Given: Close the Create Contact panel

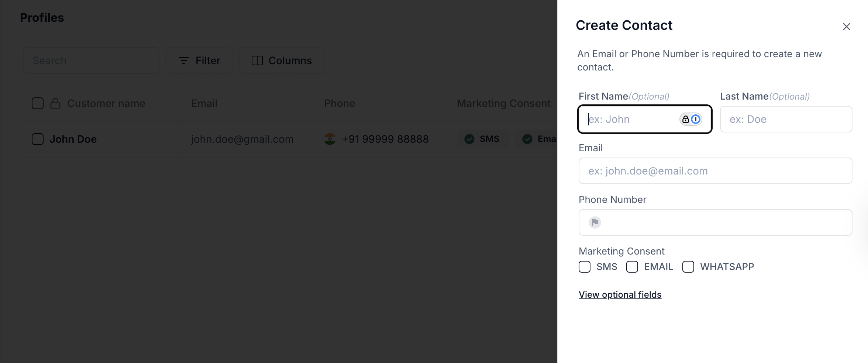Looking at the screenshot, I should click(846, 27).
